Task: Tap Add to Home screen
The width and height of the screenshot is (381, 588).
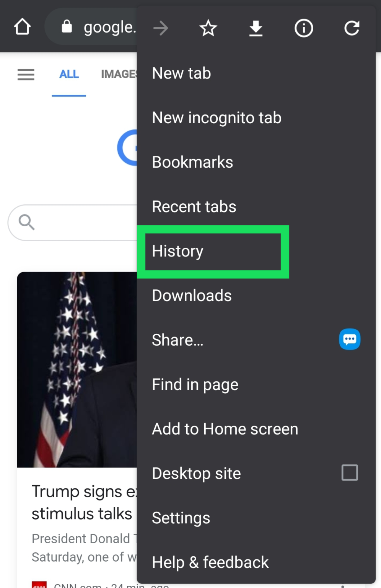Action: tap(225, 429)
